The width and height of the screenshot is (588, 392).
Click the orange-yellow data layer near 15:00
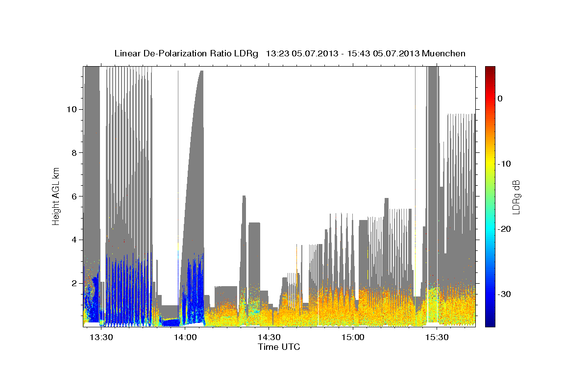coord(353,309)
